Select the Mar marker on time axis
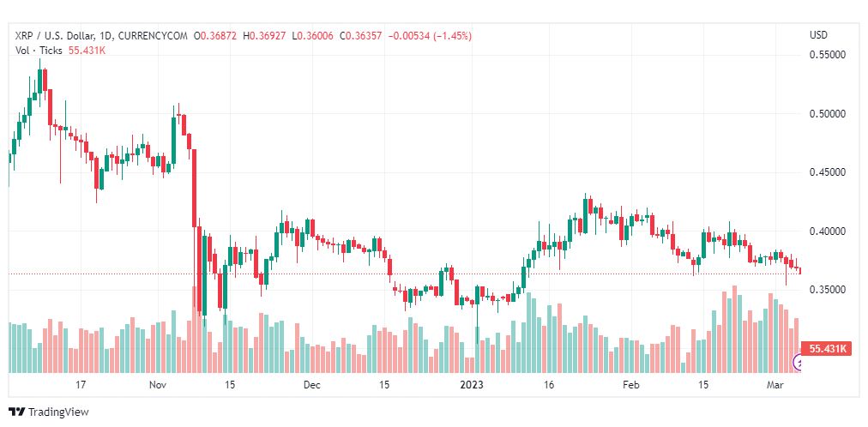Viewport: 868px width, 427px height. pyautogui.click(x=777, y=385)
